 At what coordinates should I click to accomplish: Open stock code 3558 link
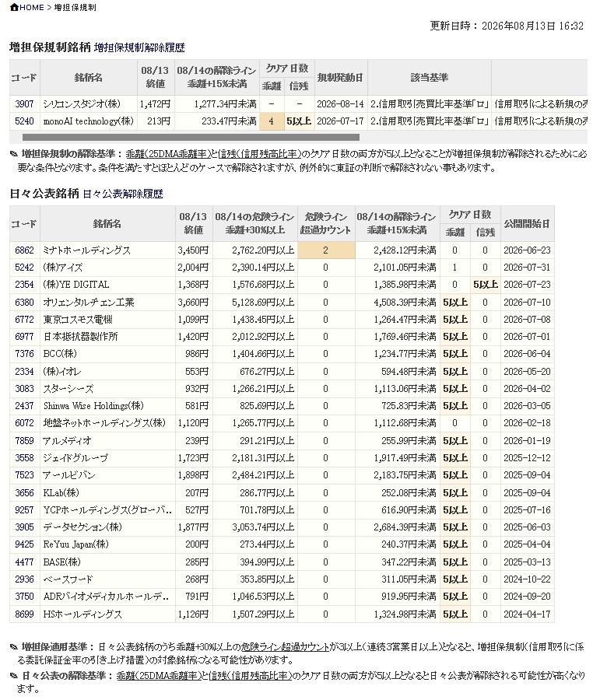(x=24, y=458)
